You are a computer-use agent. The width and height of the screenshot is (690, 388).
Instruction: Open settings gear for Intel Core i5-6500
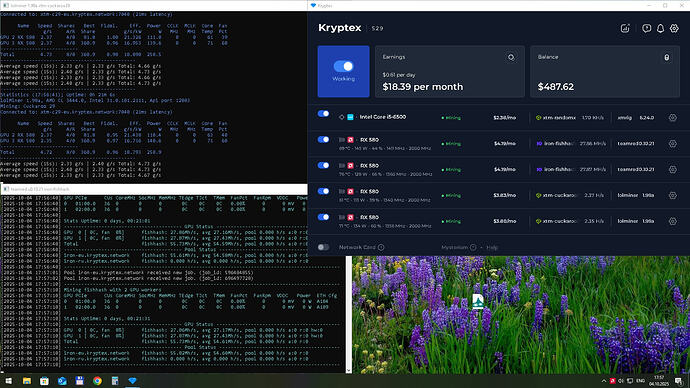(672, 117)
